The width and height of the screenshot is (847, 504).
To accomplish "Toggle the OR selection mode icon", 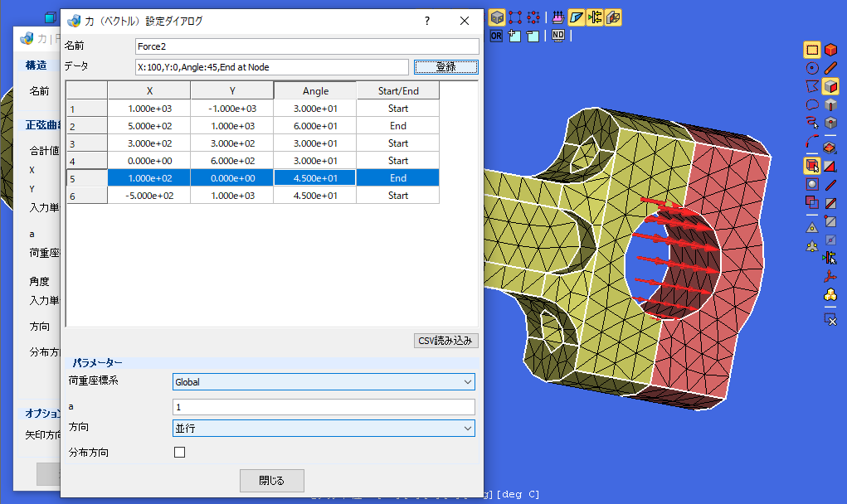I will tap(496, 36).
